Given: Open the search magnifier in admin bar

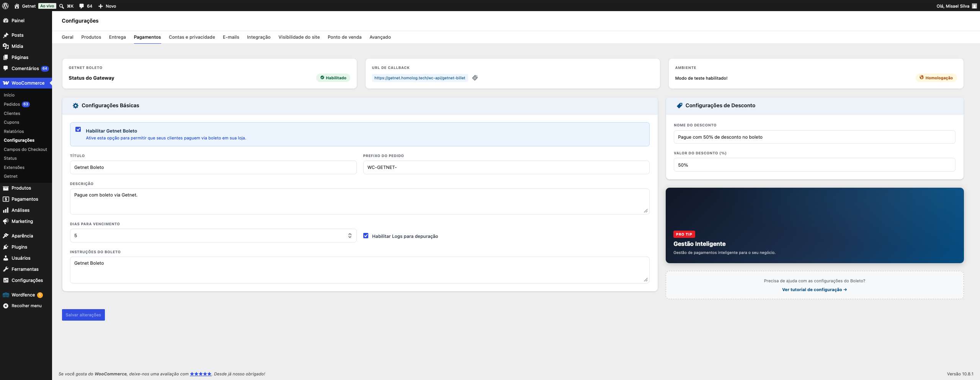Looking at the screenshot, I should (62, 6).
